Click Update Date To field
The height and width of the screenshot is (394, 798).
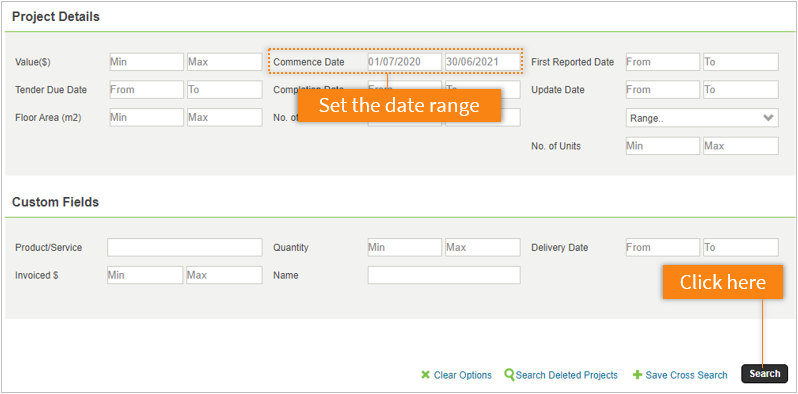click(740, 90)
